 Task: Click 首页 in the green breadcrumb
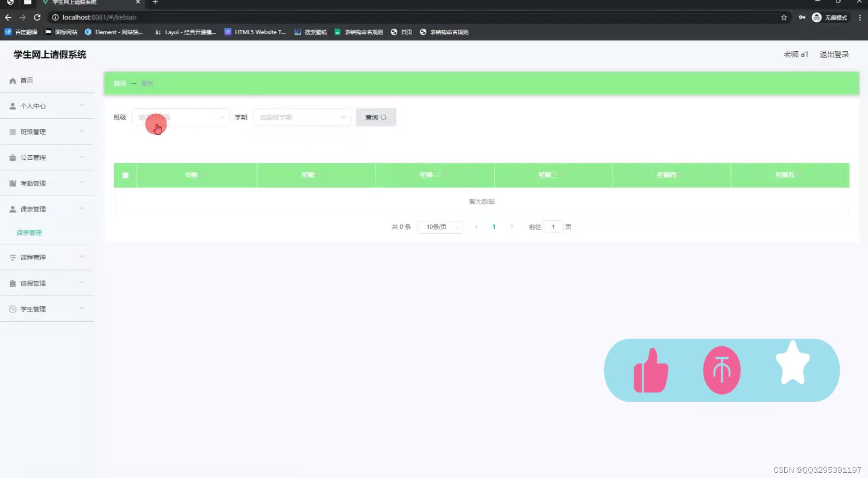click(x=120, y=83)
